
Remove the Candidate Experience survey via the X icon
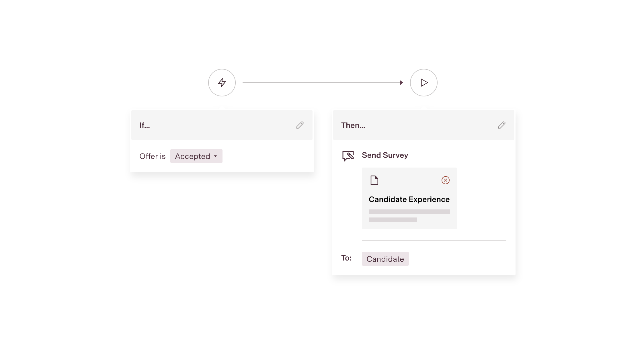(x=445, y=180)
